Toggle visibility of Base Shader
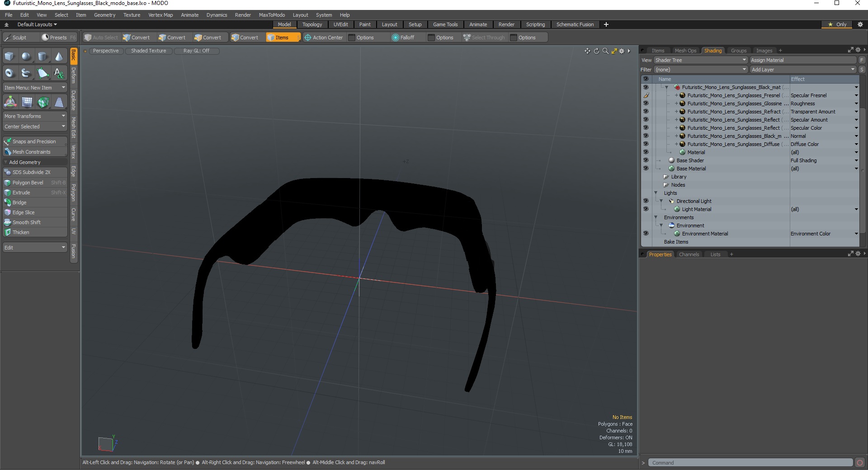The width and height of the screenshot is (868, 470). pyautogui.click(x=646, y=160)
